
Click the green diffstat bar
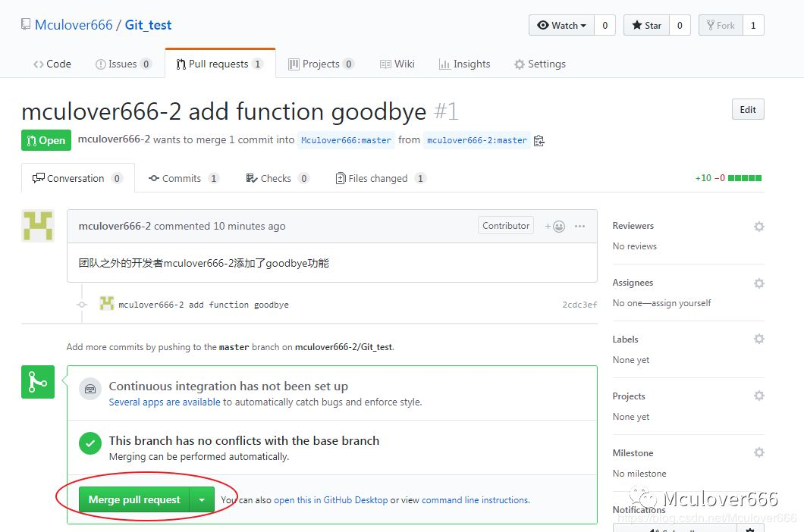point(745,179)
